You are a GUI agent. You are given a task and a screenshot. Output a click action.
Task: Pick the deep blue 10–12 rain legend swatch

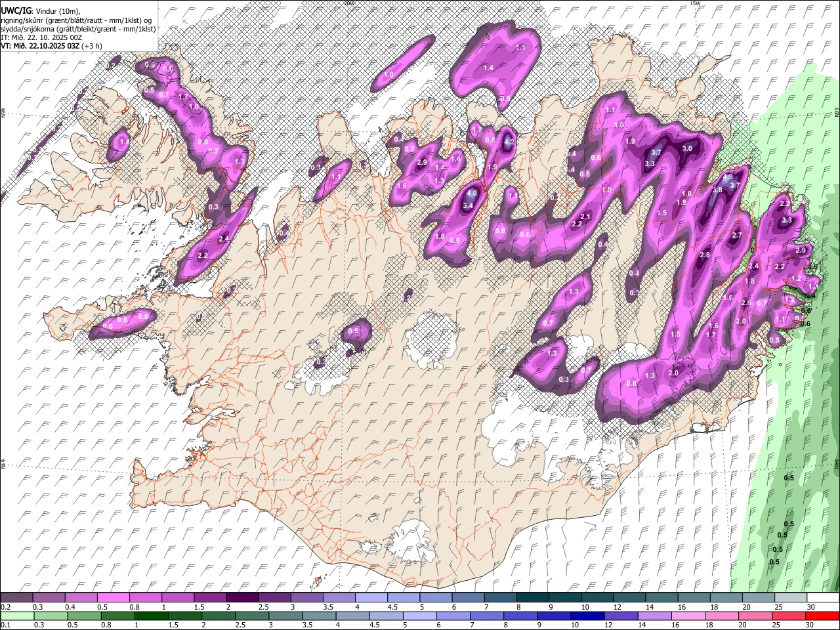(587, 616)
